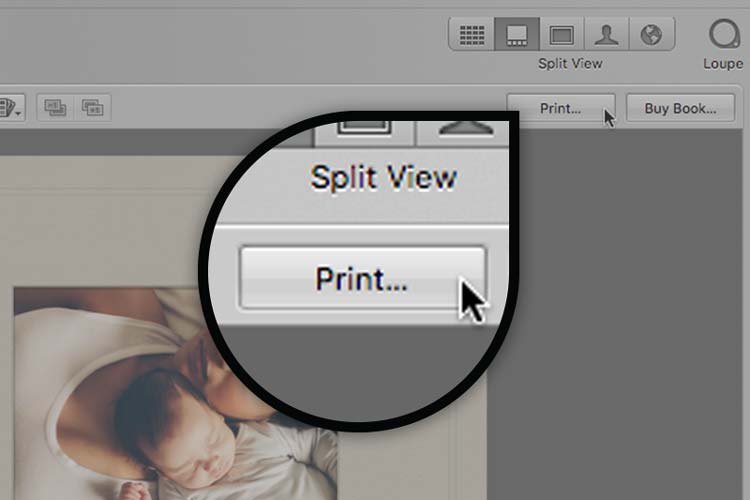Click the magnified Print... button in the callout
This screenshot has height=500, width=750.
tap(362, 278)
